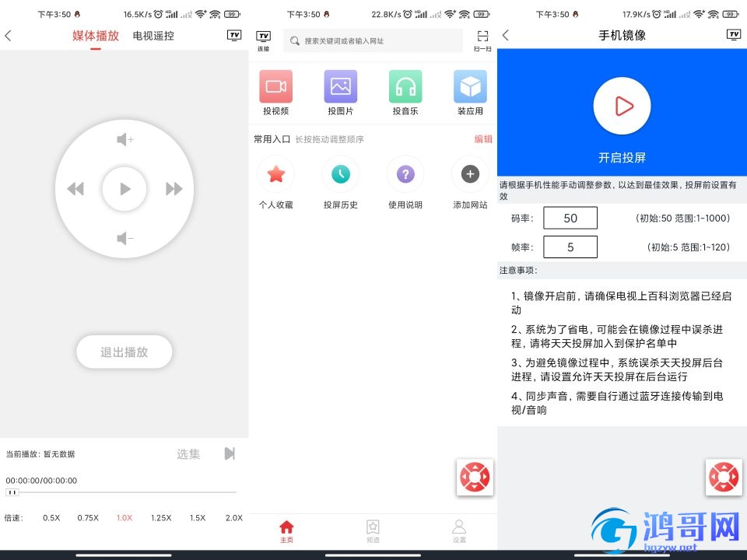Set playback speed to 0.75X
Screen dimensions: 747x560
(x=88, y=518)
